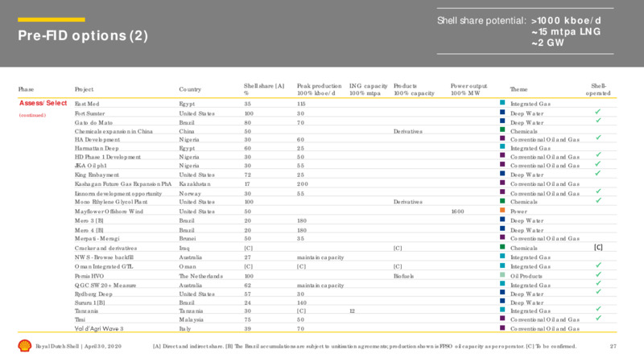The height and width of the screenshot is (362, 644).
Task: Click the '>1000 kboe/d' value in the header
Action: coord(566,21)
